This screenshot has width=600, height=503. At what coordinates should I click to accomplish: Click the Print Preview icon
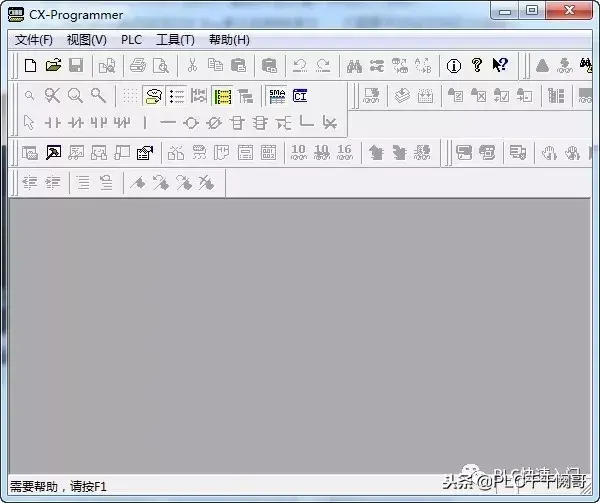(161, 65)
